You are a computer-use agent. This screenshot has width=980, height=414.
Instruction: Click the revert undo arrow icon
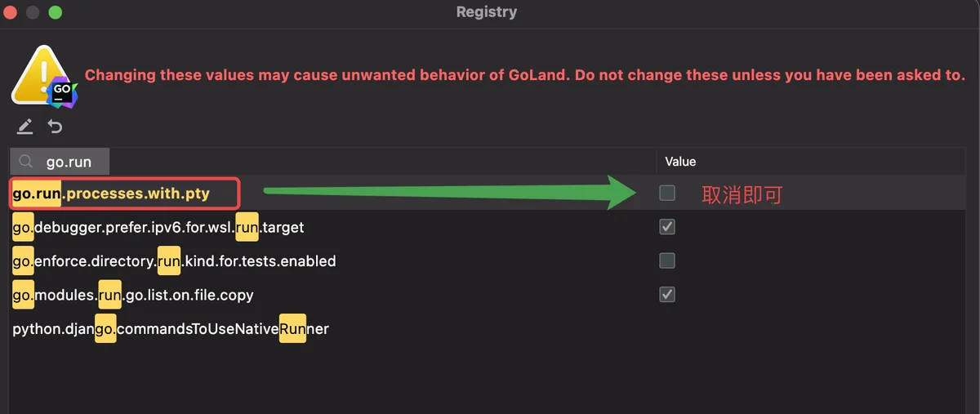click(x=55, y=127)
